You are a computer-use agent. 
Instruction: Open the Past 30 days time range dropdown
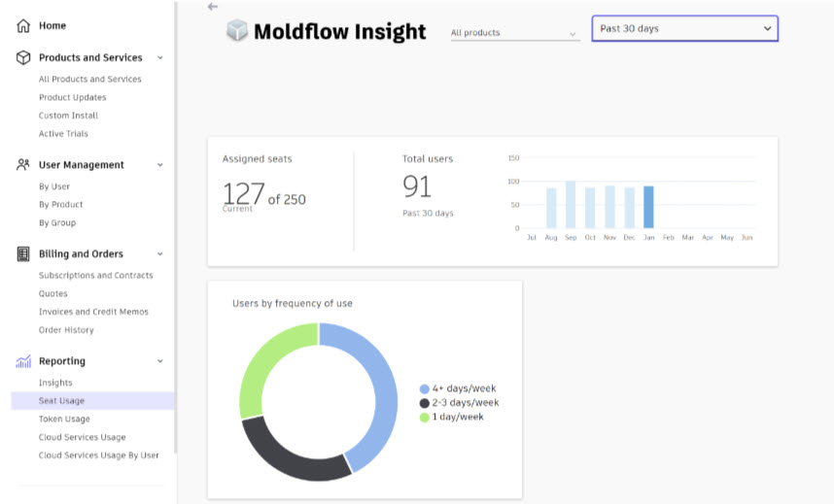click(684, 29)
